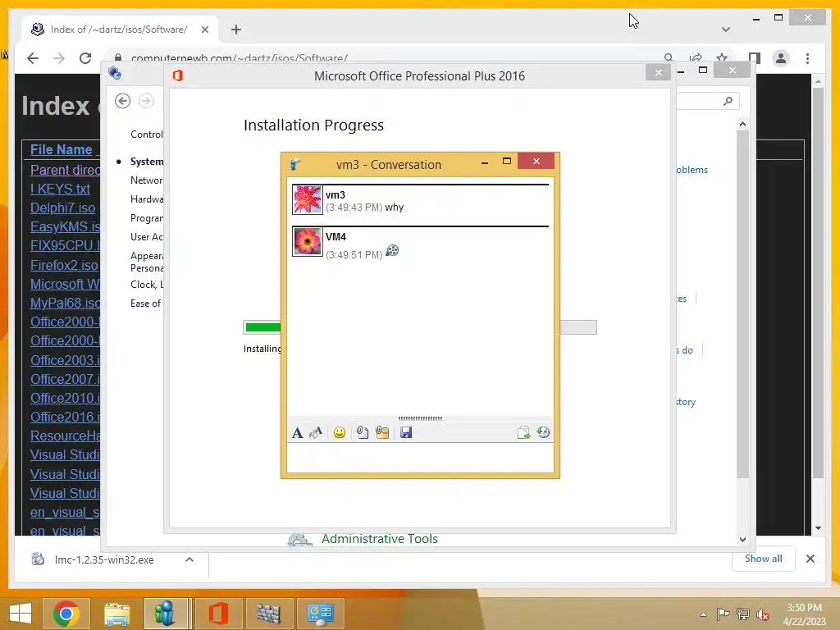Share this page from Chrome address bar

coord(696,58)
